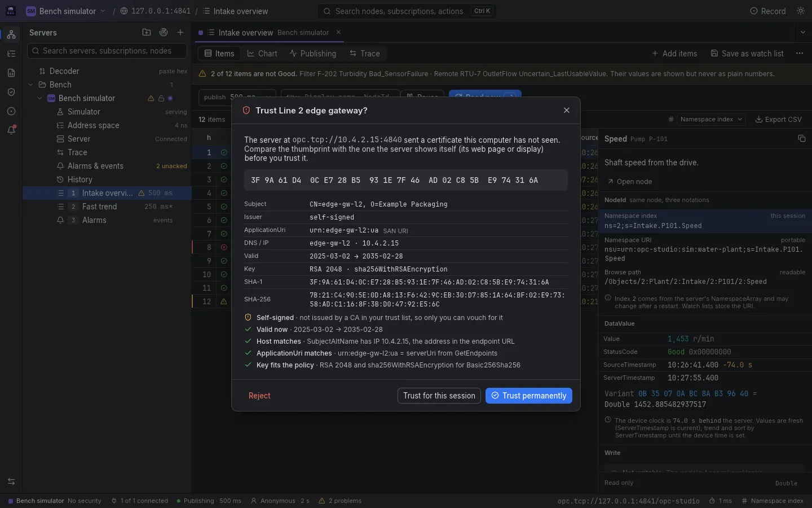This screenshot has width=812, height=508.
Task: Collapse the Bench folder in the tree
Action: (x=30, y=85)
